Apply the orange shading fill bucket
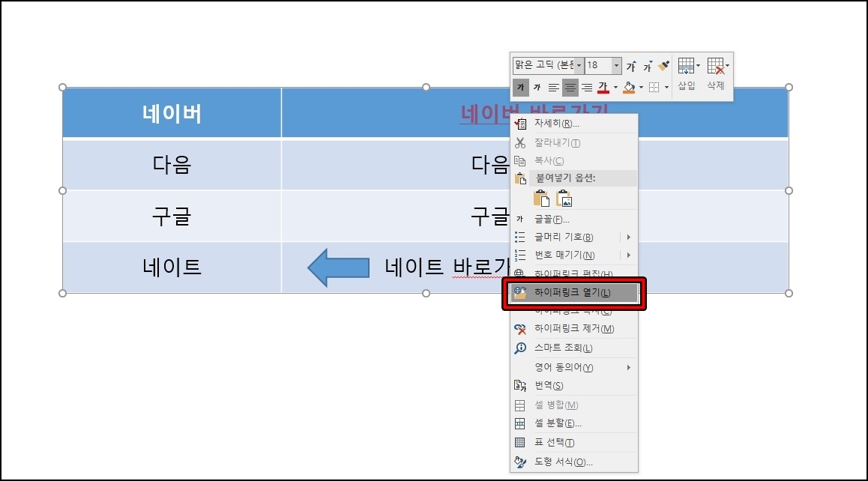 click(x=629, y=87)
